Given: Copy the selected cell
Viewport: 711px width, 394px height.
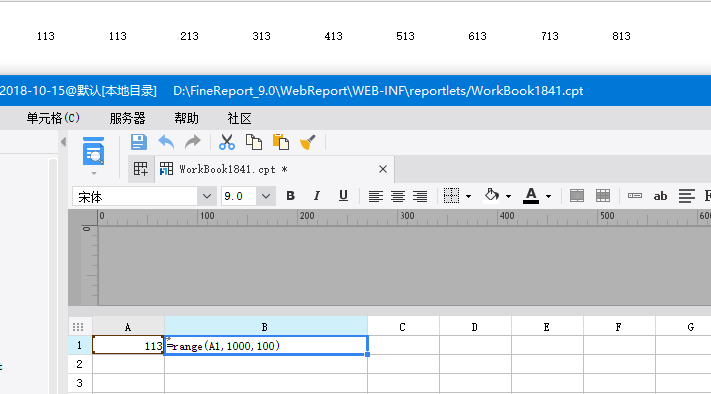Looking at the screenshot, I should tap(254, 142).
